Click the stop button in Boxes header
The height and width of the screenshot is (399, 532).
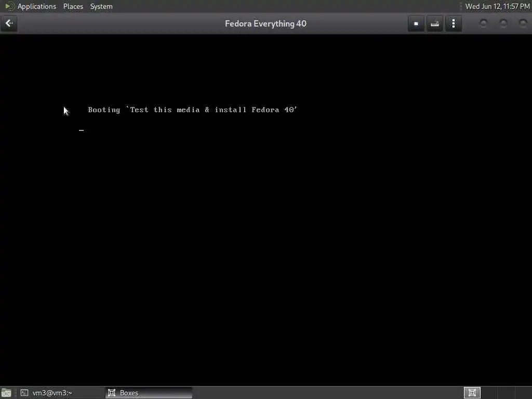tap(416, 24)
